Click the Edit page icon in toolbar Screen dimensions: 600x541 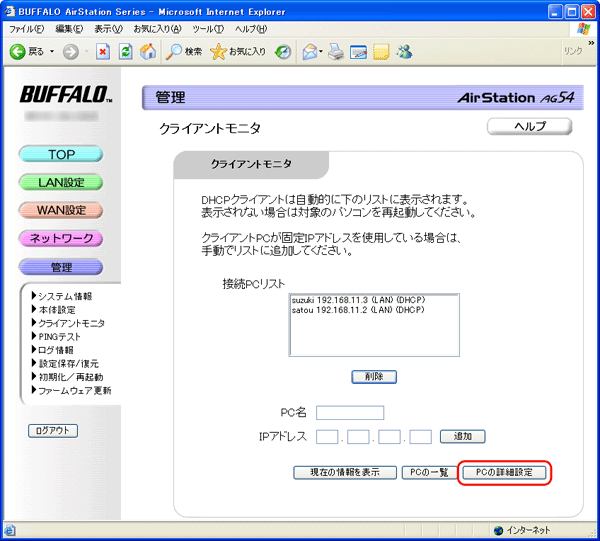tap(359, 52)
